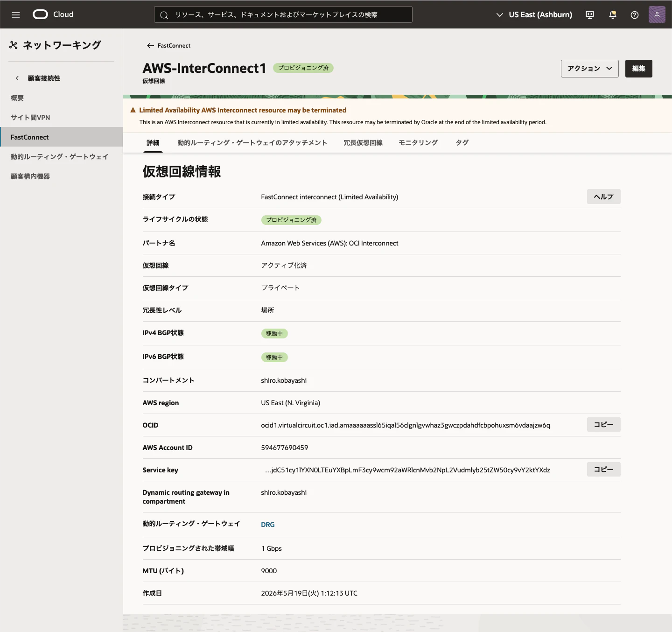Open the notifications bell
Image resolution: width=672 pixels, height=632 pixels.
[x=613, y=15]
